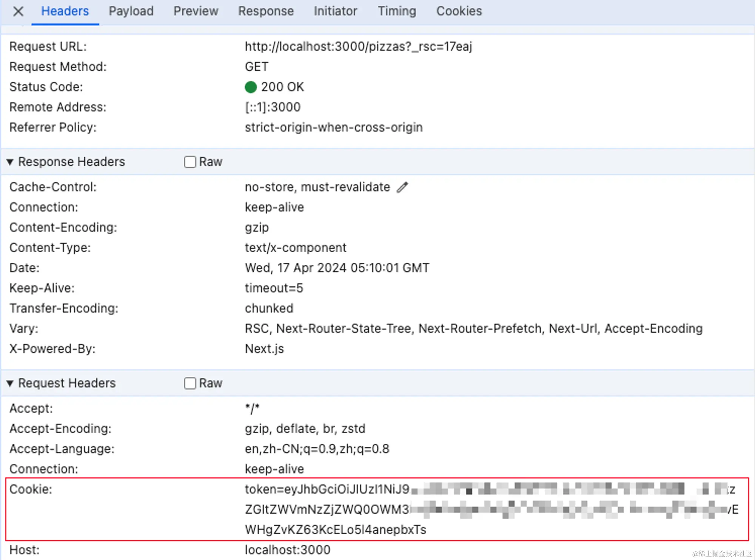The height and width of the screenshot is (560, 755).
Task: Close the request details panel
Action: (18, 11)
